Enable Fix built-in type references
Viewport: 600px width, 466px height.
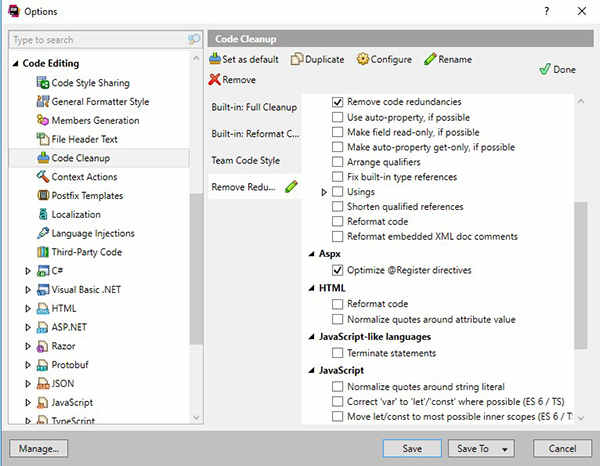point(337,177)
